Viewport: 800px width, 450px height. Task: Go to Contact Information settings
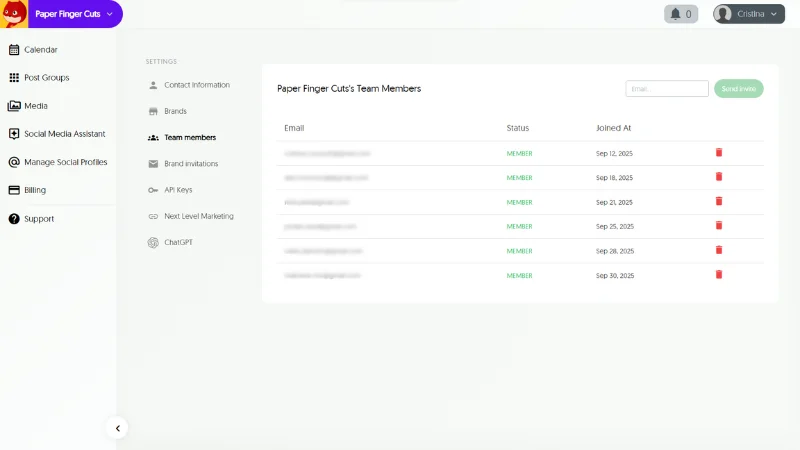coord(196,85)
